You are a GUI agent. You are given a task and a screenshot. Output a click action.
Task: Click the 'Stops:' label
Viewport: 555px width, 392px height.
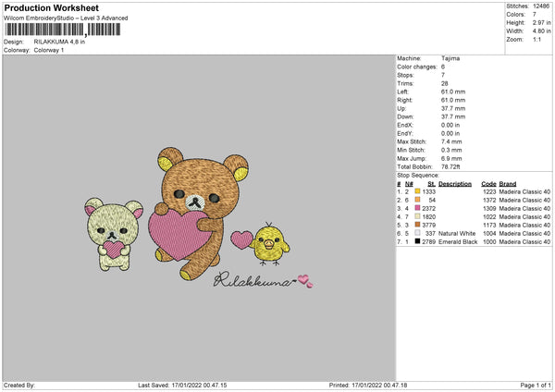coord(405,75)
